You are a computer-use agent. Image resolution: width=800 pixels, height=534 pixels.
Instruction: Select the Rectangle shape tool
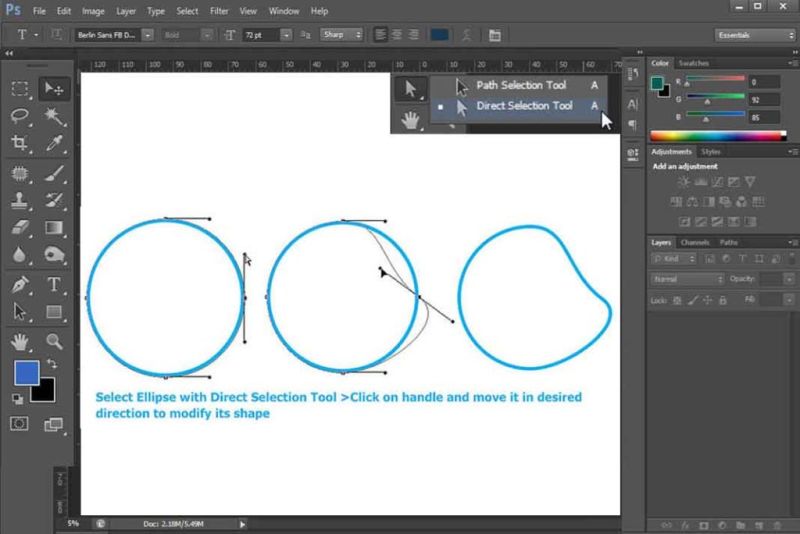tap(54, 312)
